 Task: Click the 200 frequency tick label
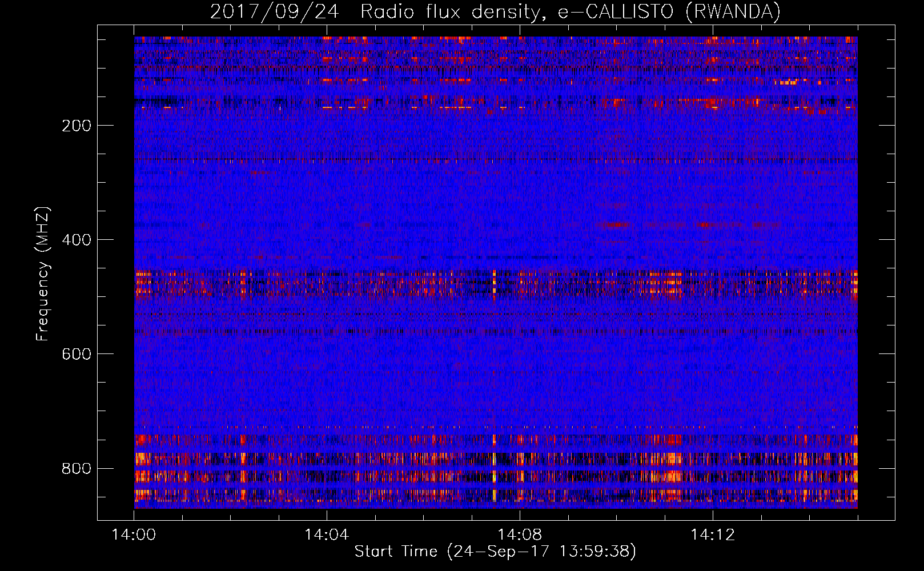pyautogui.click(x=77, y=126)
